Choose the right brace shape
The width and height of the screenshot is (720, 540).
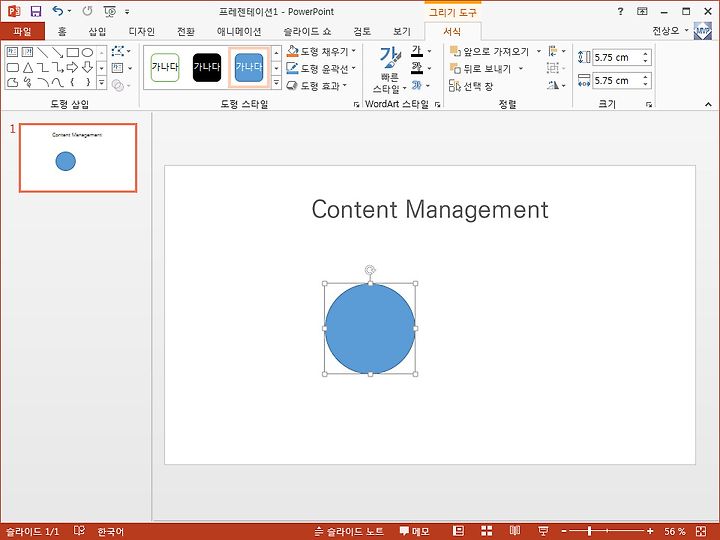tap(87, 83)
